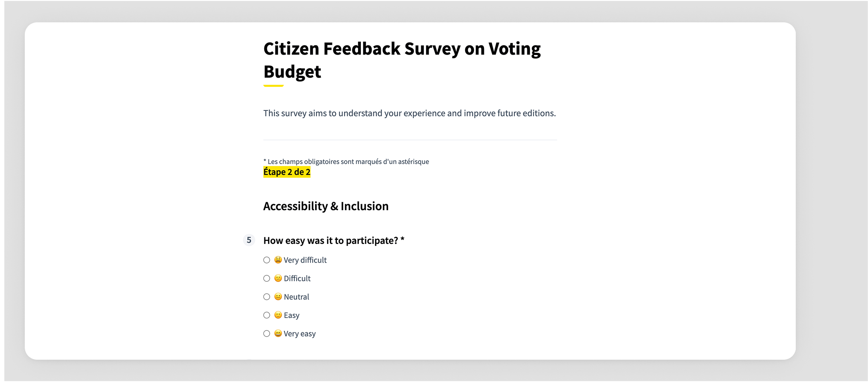
Task: Click the Very difficult label text
Action: click(x=305, y=260)
